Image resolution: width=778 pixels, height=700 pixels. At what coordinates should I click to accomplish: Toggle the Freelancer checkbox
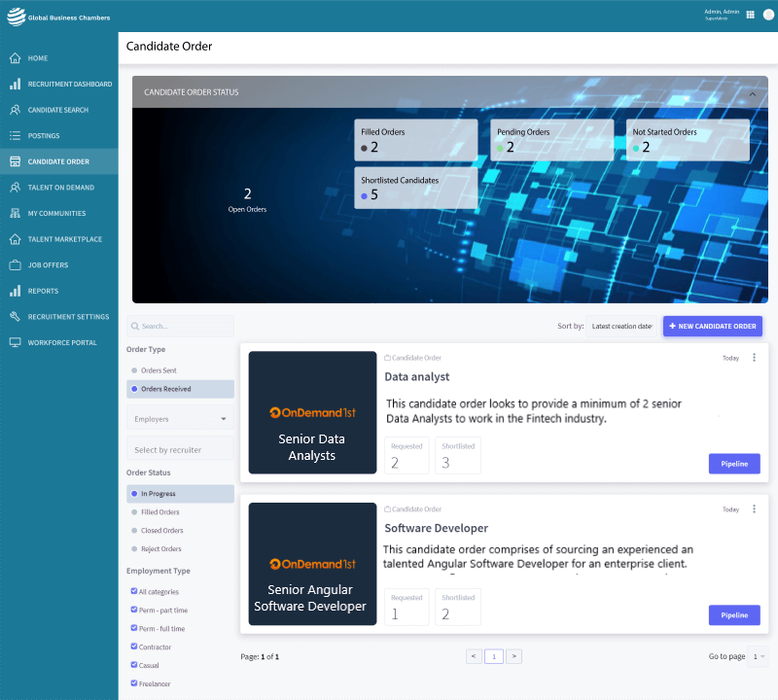click(x=134, y=683)
